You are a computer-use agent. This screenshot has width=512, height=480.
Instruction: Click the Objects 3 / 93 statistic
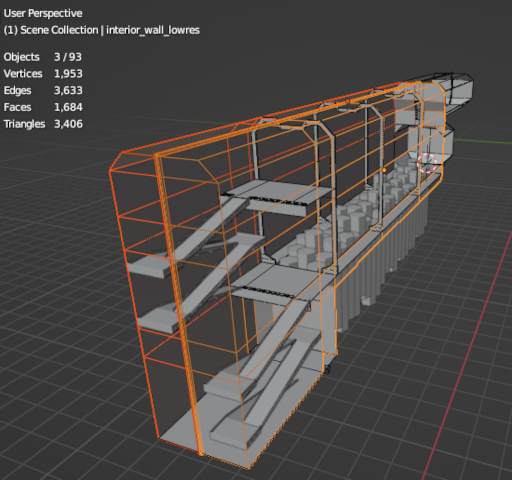point(43,57)
